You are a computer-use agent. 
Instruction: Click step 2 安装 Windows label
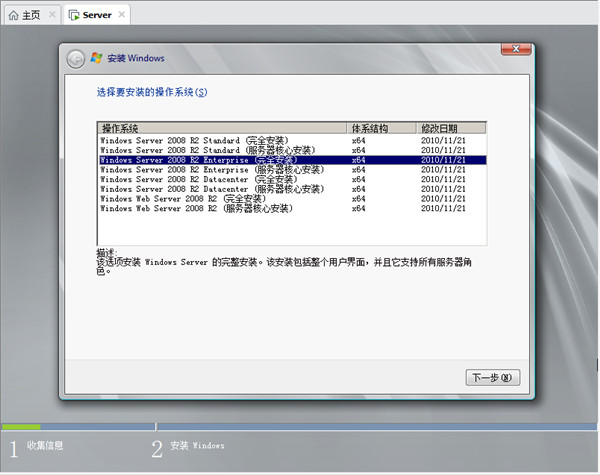tap(197, 446)
